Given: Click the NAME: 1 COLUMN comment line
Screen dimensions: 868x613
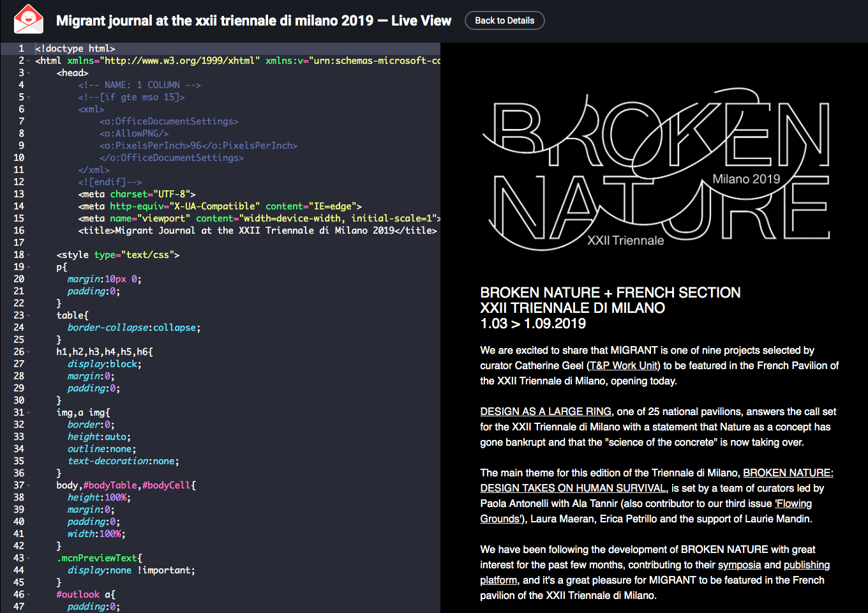Looking at the screenshot, I should pyautogui.click(x=140, y=85).
